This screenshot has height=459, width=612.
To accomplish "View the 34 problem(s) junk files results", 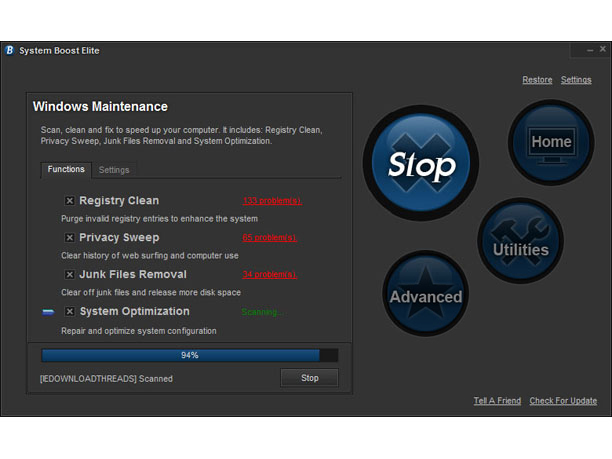I will (x=269, y=274).
